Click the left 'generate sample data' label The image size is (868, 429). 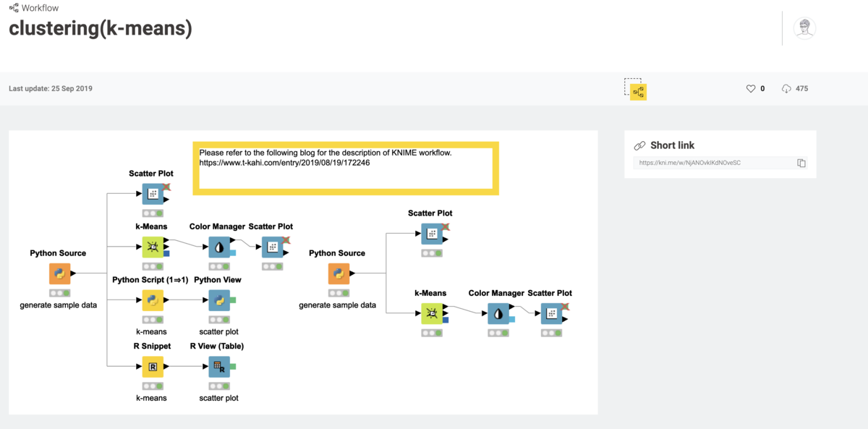59,305
